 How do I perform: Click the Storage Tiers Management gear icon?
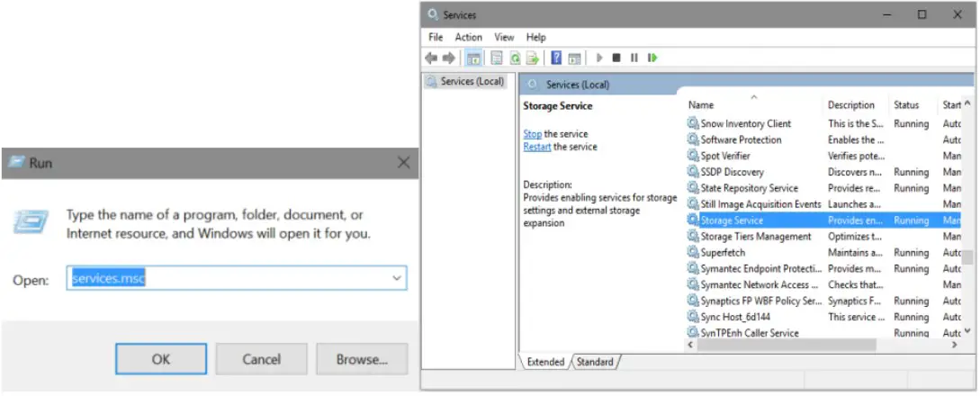coord(693,236)
